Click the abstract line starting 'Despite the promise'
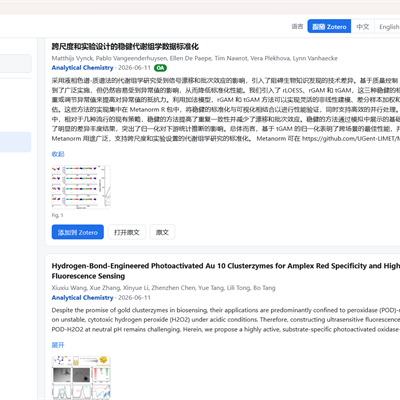 226,310
